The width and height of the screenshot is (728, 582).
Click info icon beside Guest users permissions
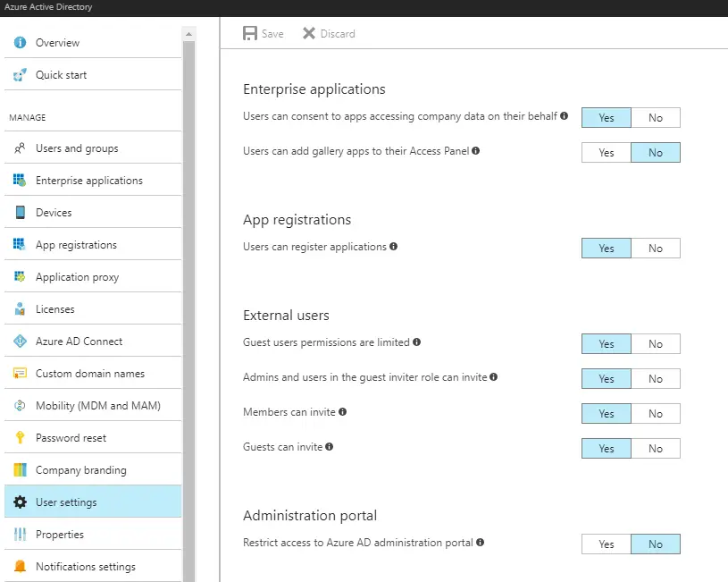416,342
